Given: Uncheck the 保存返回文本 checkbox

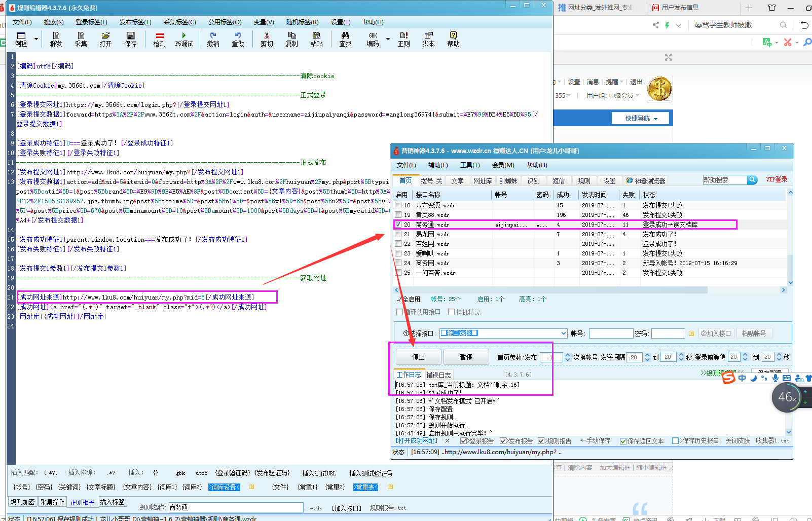Looking at the screenshot, I should point(623,441).
